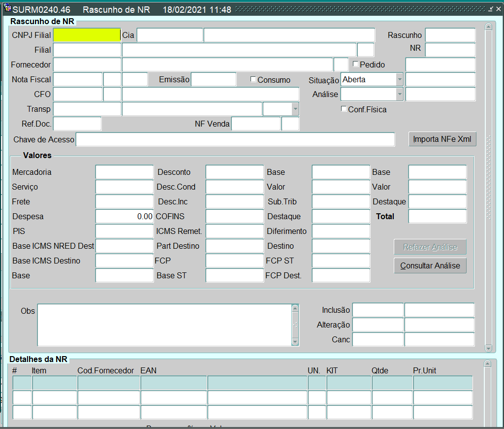Screen dimensions: 504x429
Task: Click the Rascunho de NR panel scroll-up arrow
Action: pos(489,27)
